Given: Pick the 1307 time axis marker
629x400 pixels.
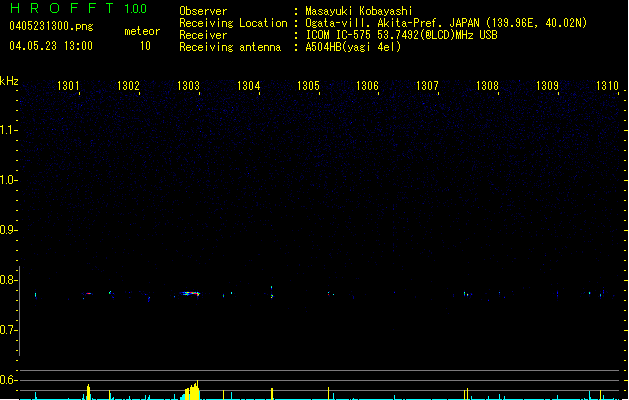Looking at the screenshot, I should 427,86.
